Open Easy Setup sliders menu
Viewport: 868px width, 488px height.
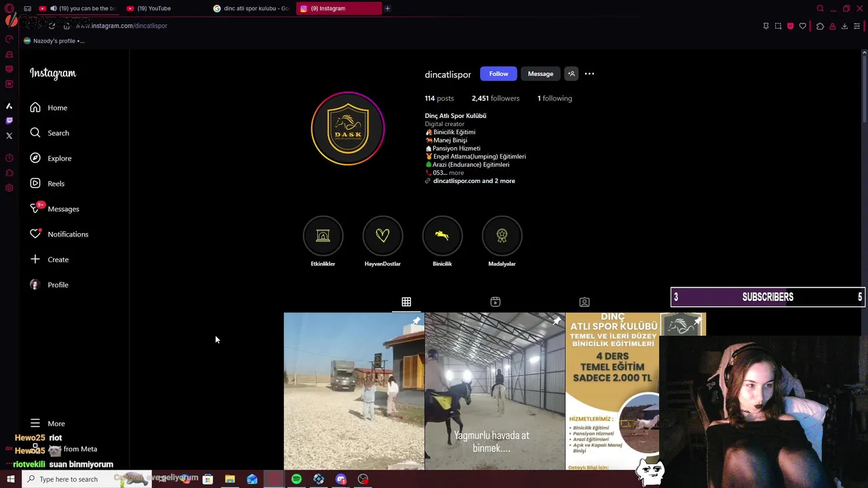(x=857, y=26)
